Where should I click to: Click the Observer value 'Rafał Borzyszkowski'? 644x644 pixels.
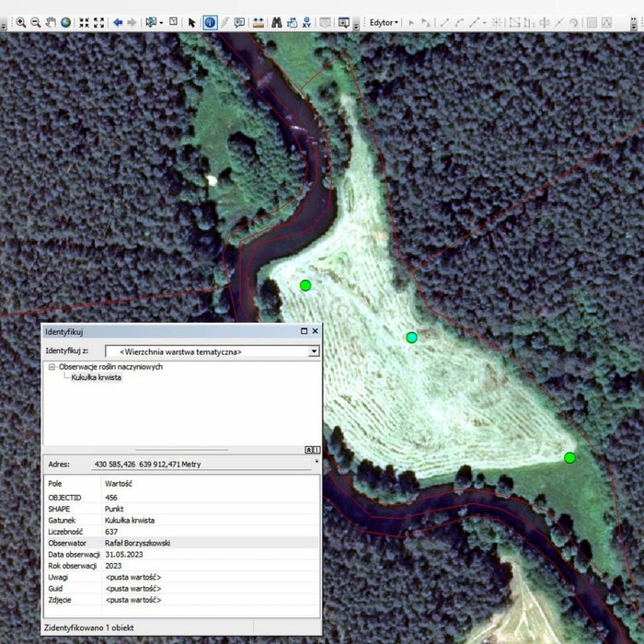pyautogui.click(x=137, y=543)
